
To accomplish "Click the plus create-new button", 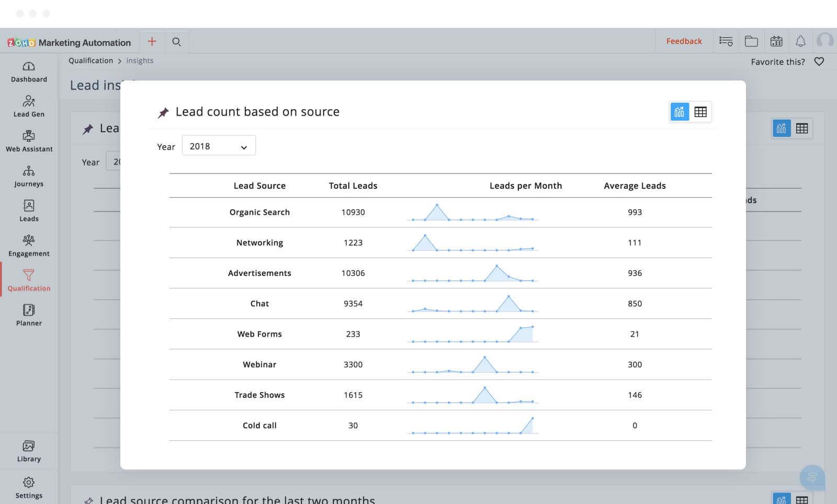I will [152, 41].
